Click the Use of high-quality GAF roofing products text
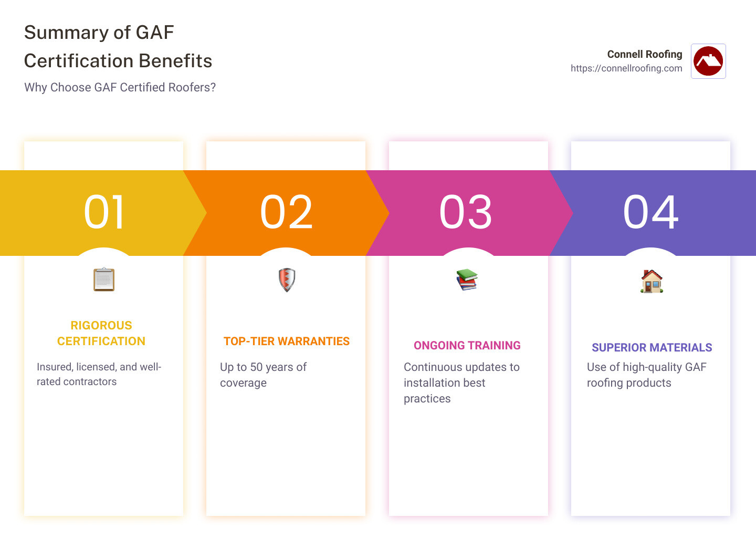Viewport: 756px width, 538px height. point(647,375)
